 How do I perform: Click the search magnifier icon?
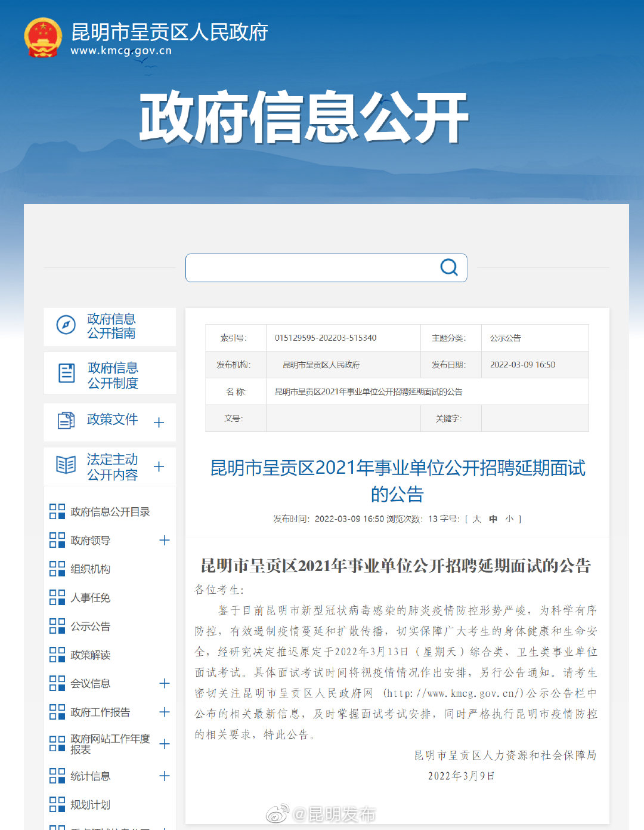pos(449,267)
